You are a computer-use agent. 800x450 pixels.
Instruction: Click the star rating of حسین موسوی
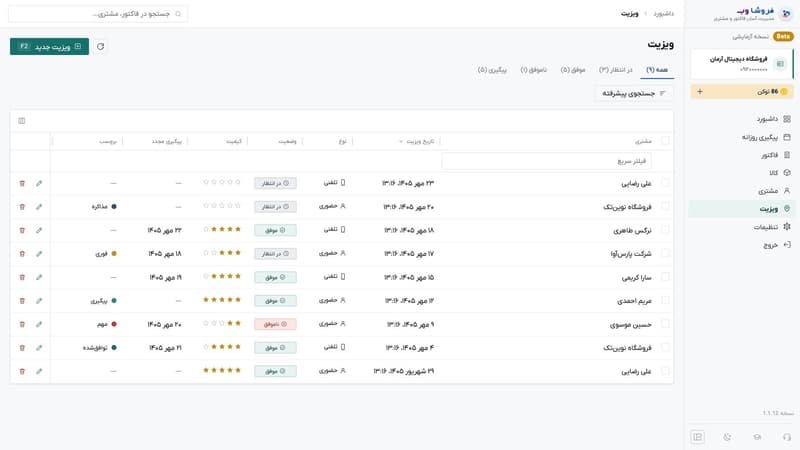[x=221, y=323]
